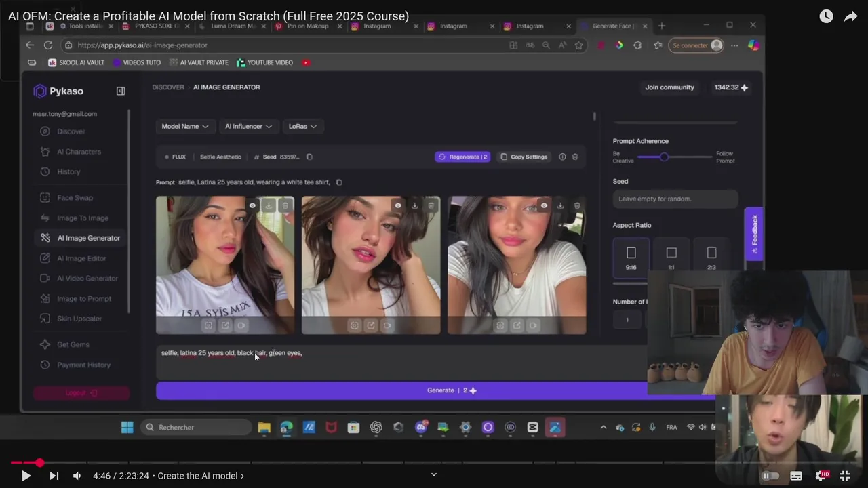Click the Copy Settings button

524,157
